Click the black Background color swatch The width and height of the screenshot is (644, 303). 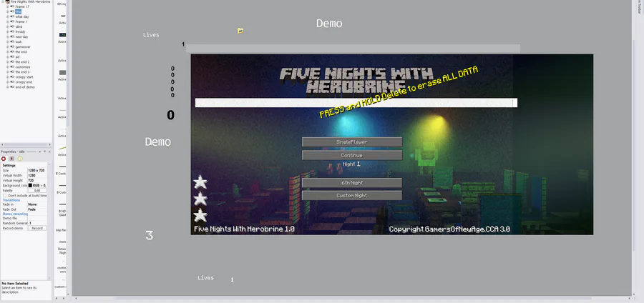point(30,186)
